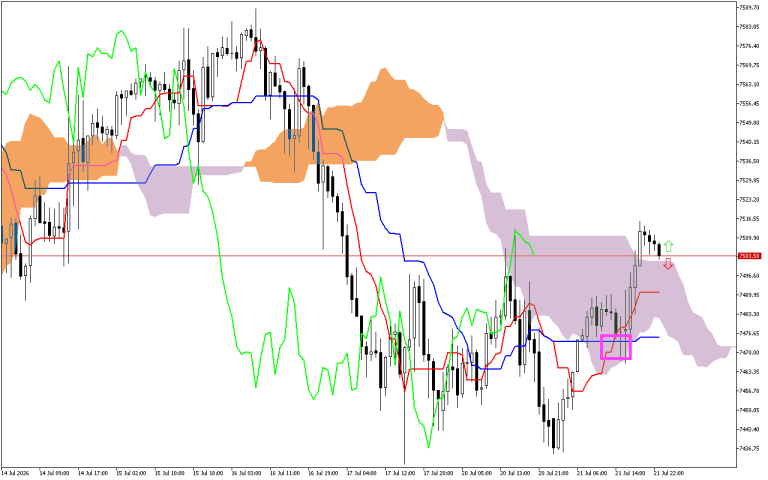Click the 7476.65 price axis label

[749, 334]
